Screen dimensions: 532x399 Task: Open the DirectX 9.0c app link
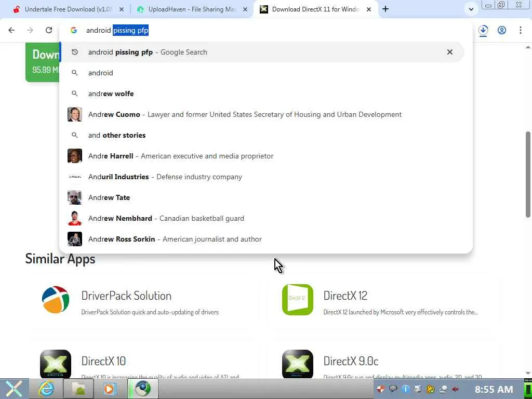[351, 361]
